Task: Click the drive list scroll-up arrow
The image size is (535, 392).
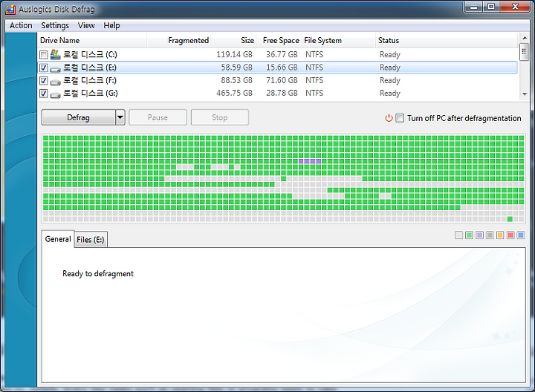Action: 525,38
